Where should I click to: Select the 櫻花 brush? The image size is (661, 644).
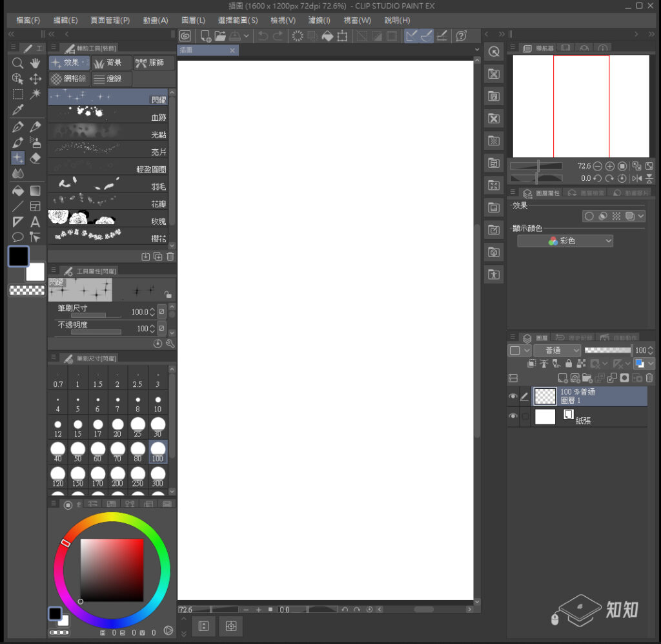108,236
